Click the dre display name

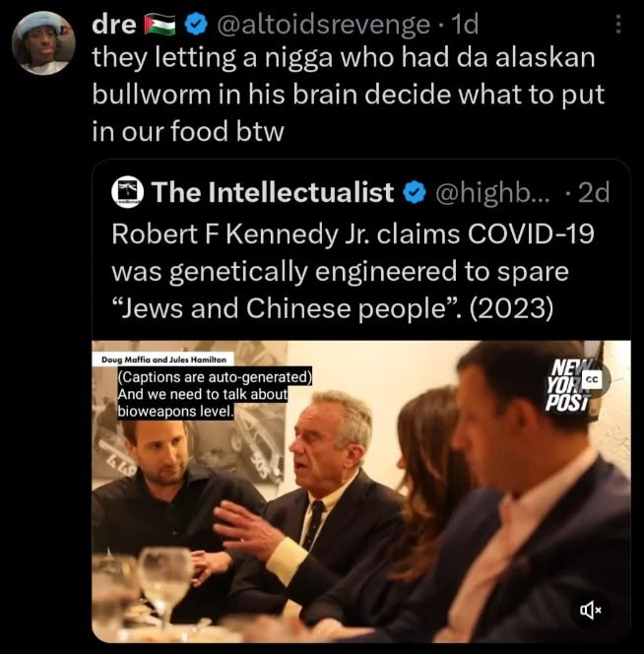(x=114, y=25)
